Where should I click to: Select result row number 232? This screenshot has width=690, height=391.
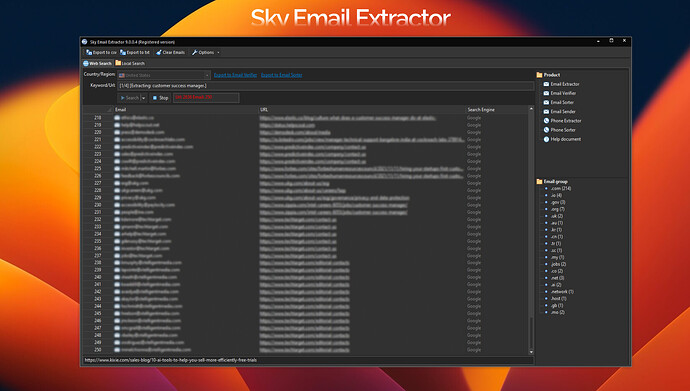pyautogui.click(x=305, y=219)
